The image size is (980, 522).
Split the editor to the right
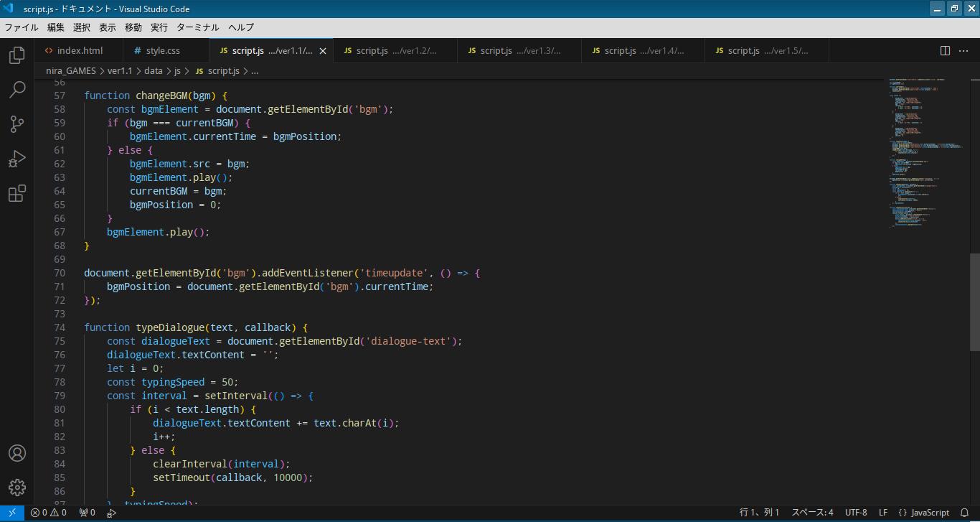(x=945, y=51)
